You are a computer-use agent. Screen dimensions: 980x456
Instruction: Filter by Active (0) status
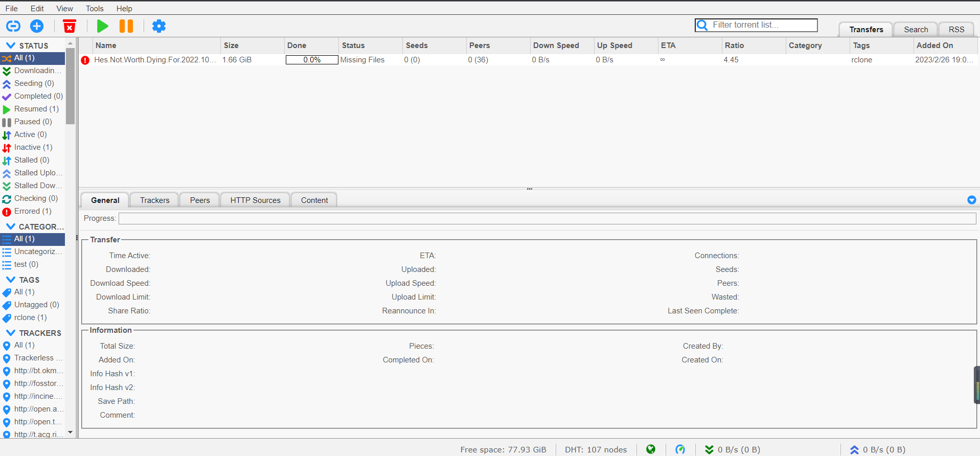[x=33, y=134]
